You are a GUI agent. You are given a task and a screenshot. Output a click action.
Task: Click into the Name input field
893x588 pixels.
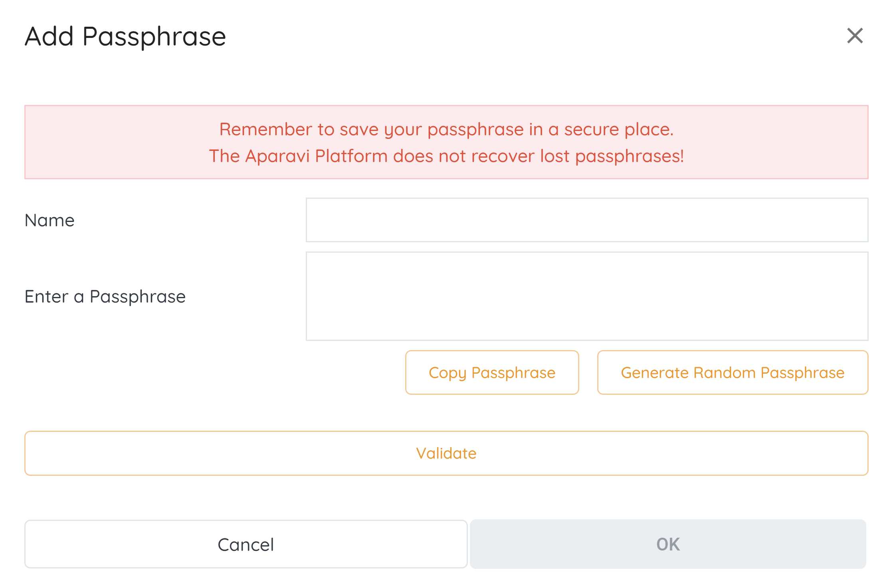click(587, 220)
